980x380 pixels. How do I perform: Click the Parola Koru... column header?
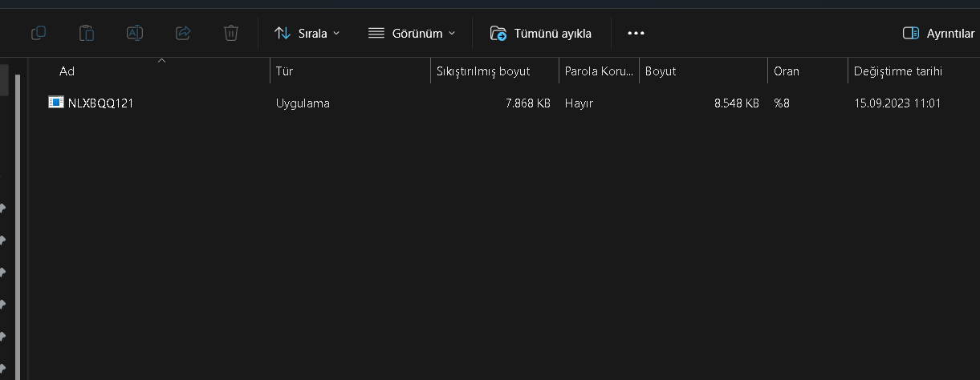598,71
